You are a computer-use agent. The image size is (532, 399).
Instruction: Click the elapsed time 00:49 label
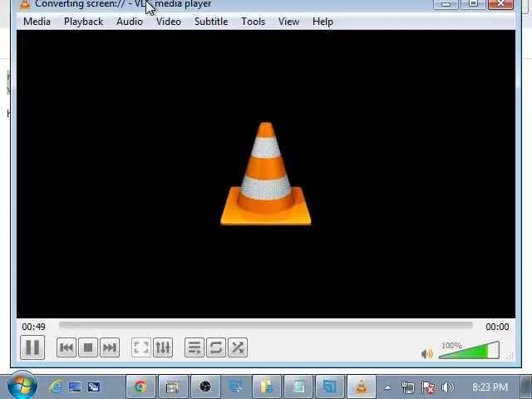(x=33, y=327)
